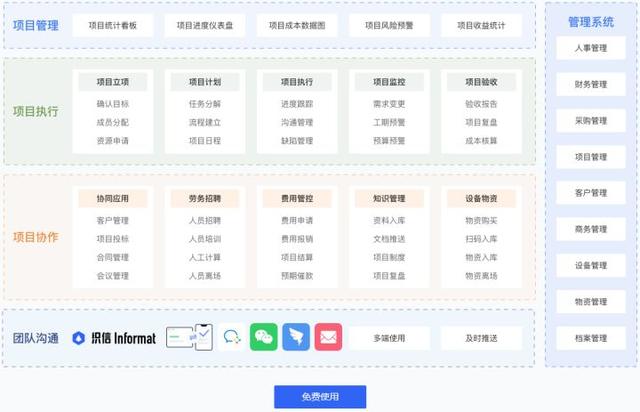Open the green WeChat icon

click(x=264, y=337)
